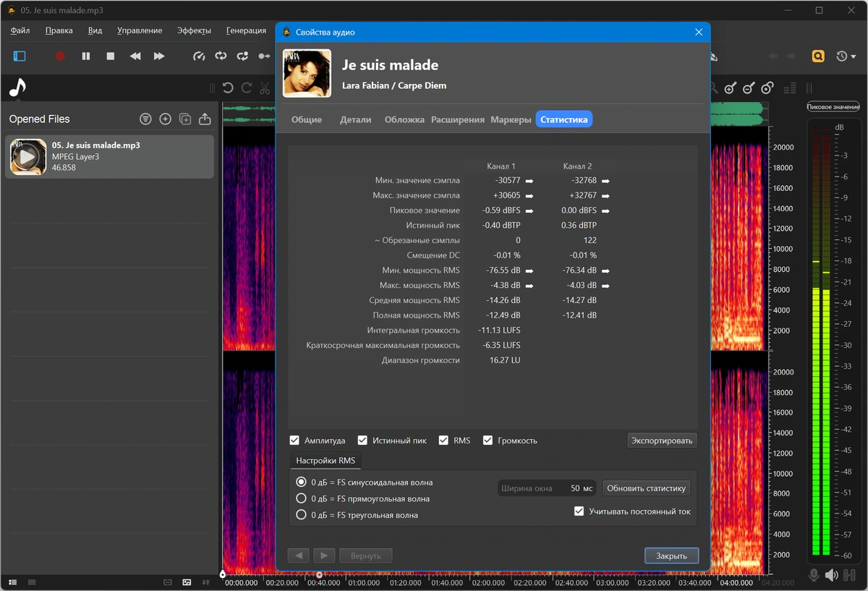
Task: Open the Общие tab
Action: [x=307, y=119]
